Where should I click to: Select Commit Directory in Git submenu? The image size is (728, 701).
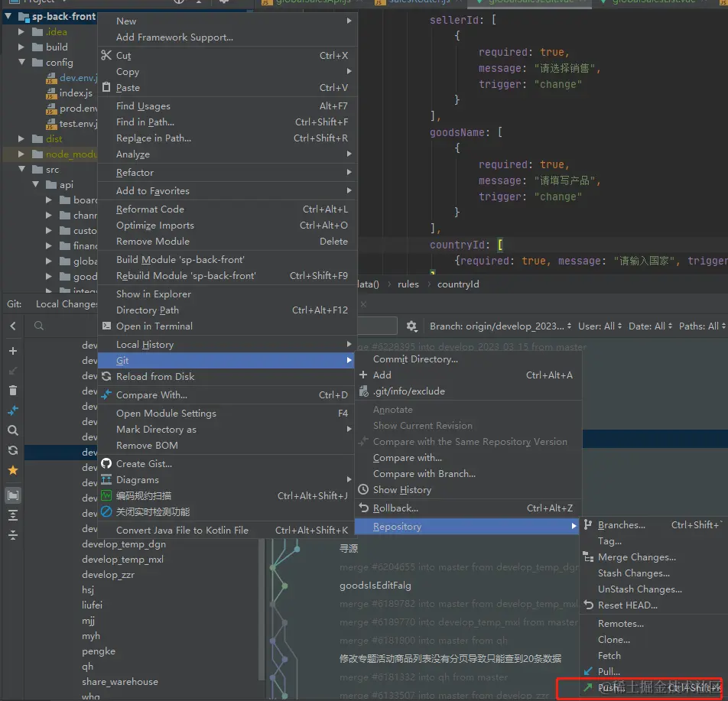468,359
